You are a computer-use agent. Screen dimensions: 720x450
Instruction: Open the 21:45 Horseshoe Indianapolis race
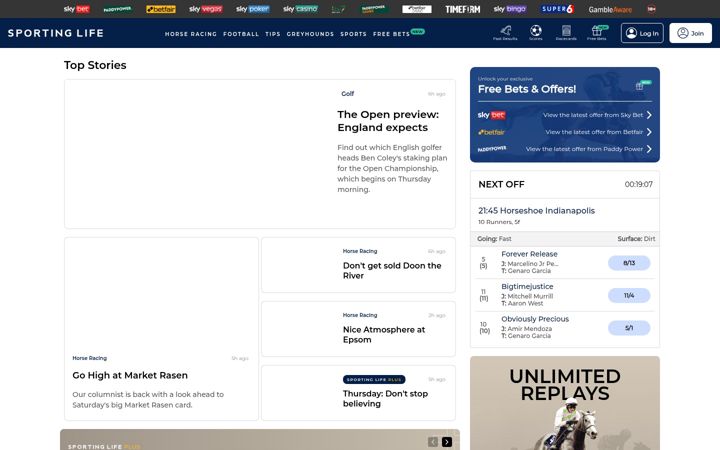click(x=536, y=211)
